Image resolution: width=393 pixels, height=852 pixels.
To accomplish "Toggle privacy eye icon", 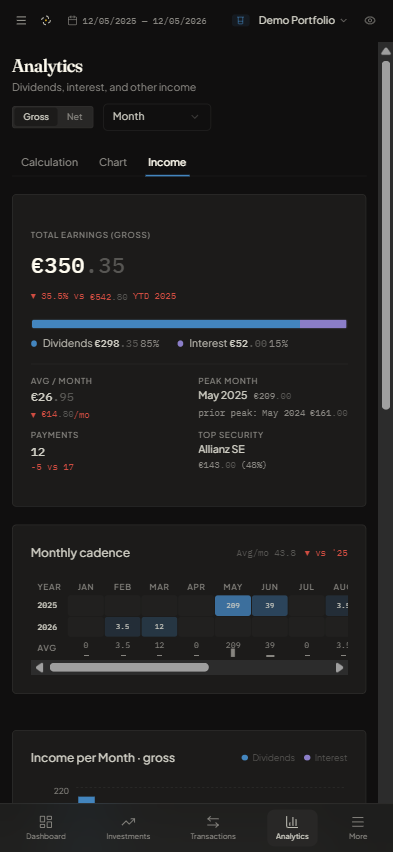I will pyautogui.click(x=370, y=21).
